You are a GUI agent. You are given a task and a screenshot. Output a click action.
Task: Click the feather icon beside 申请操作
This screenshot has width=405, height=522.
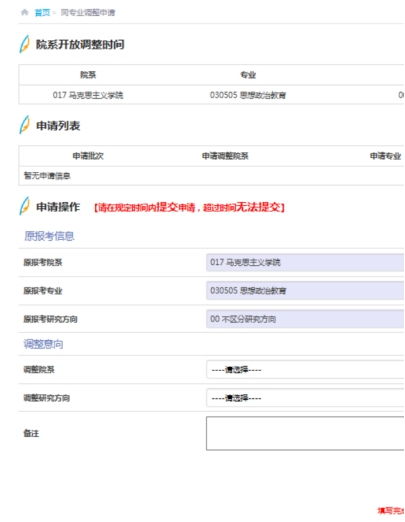point(24,206)
